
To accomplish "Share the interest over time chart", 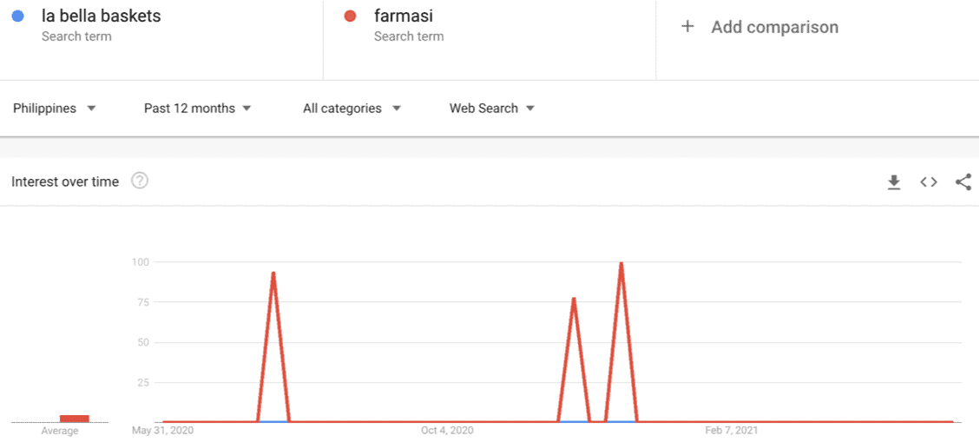I will 964,182.
